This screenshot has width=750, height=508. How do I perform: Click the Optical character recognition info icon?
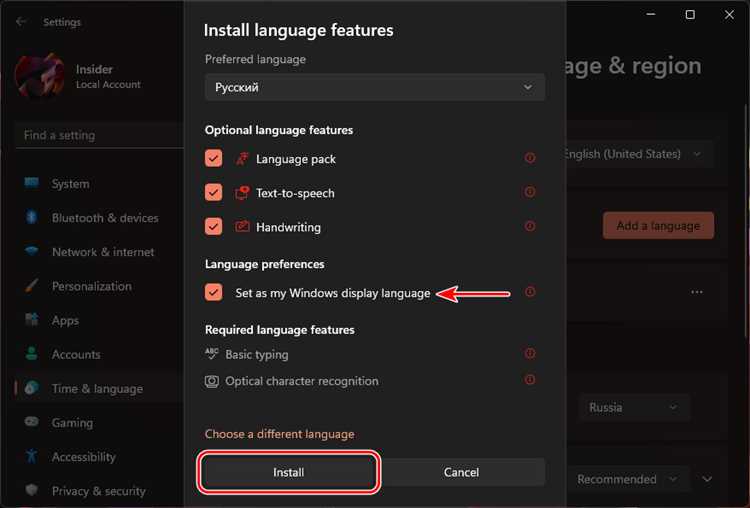pos(529,380)
